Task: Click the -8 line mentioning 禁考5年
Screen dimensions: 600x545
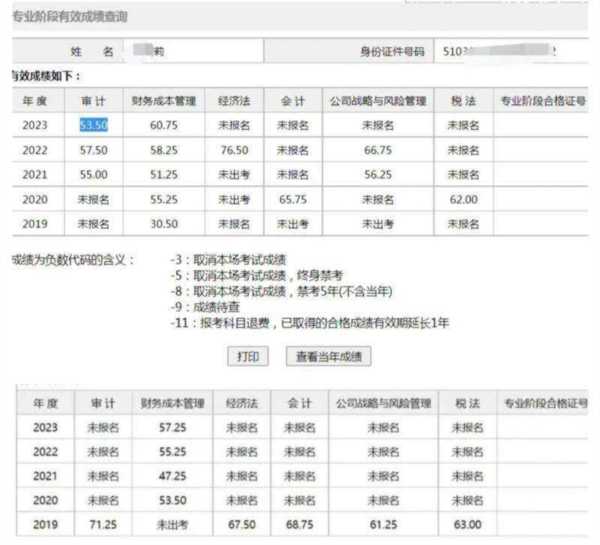Action: click(x=281, y=291)
